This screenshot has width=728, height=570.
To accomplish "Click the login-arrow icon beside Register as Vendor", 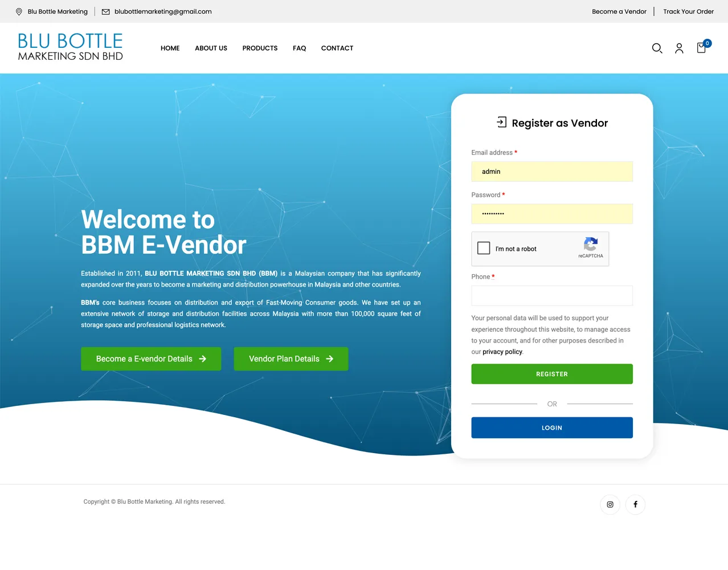I will [501, 122].
